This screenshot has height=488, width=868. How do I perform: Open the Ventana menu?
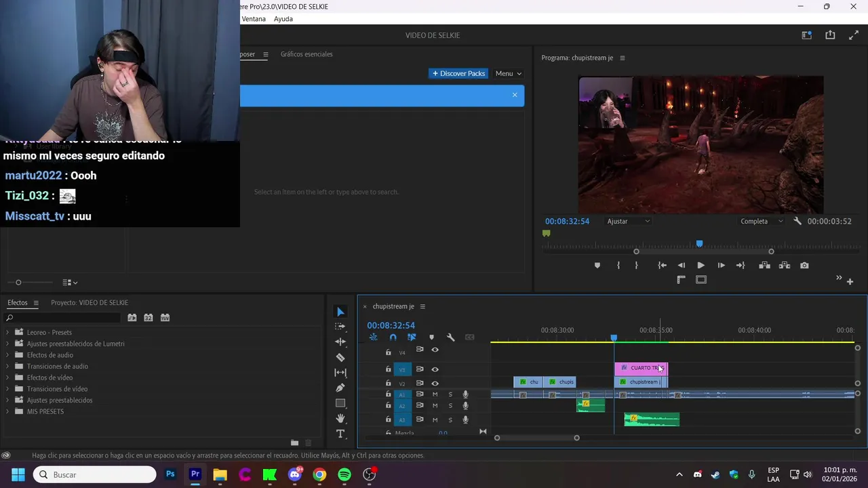point(254,19)
